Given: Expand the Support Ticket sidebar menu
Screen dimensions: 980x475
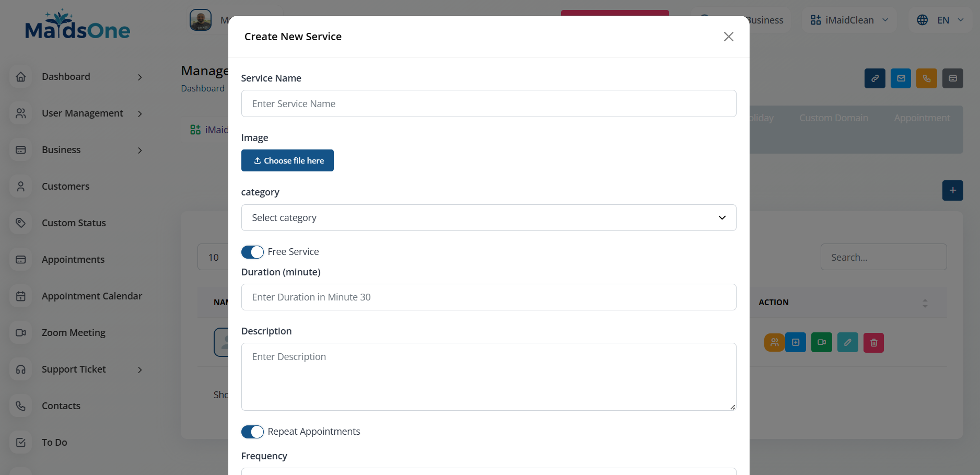Looking at the screenshot, I should (x=74, y=369).
